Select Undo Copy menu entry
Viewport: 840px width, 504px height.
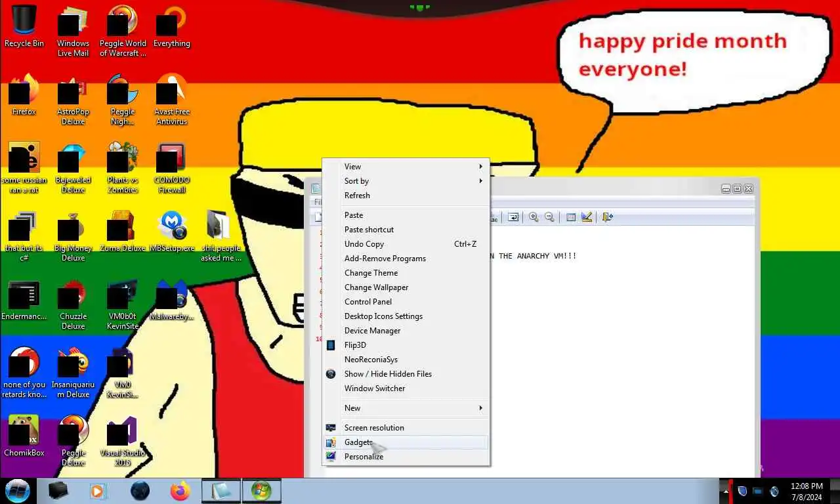coord(406,244)
